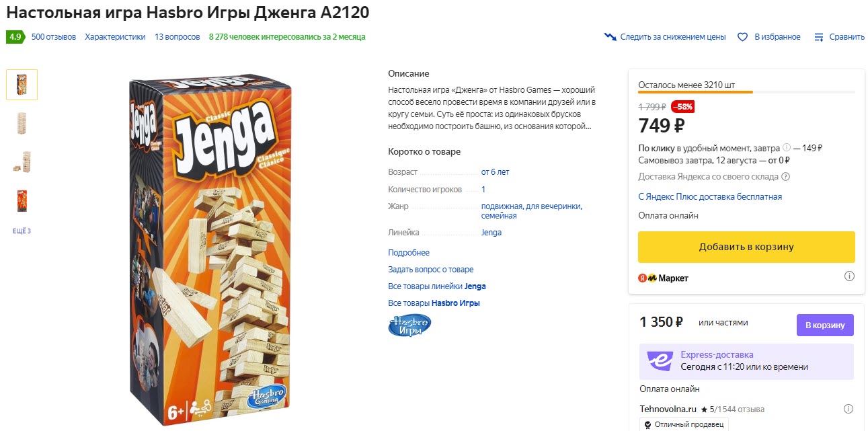Viewport: 868px width, 431px height.
Task: Open Подробнее to expand the description
Action: point(408,252)
